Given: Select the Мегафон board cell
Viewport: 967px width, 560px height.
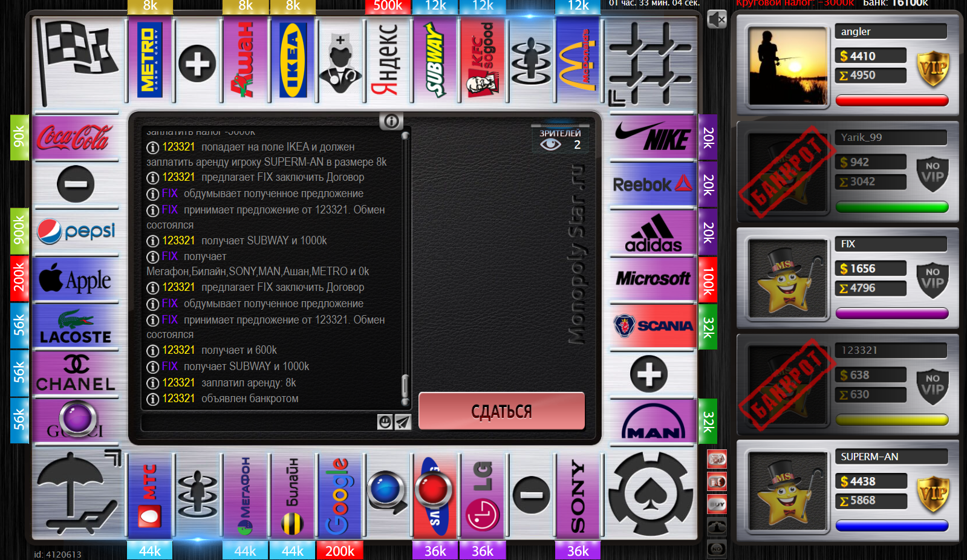Looking at the screenshot, I should click(x=245, y=496).
